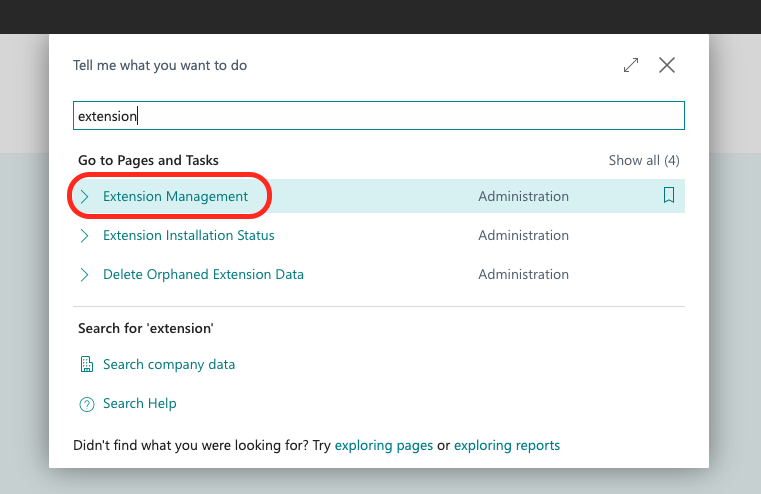Bookmark the Extension Management page
Image resolution: width=761 pixels, height=494 pixels.
click(669, 196)
